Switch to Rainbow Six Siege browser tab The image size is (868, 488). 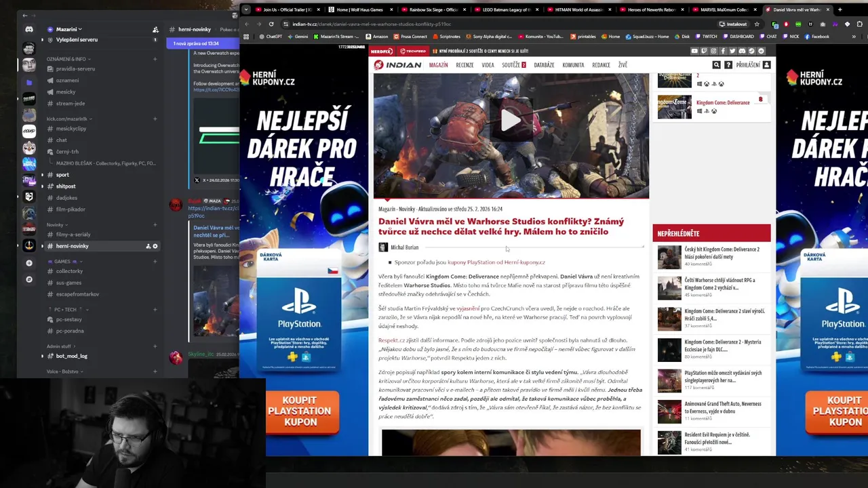tap(432, 9)
